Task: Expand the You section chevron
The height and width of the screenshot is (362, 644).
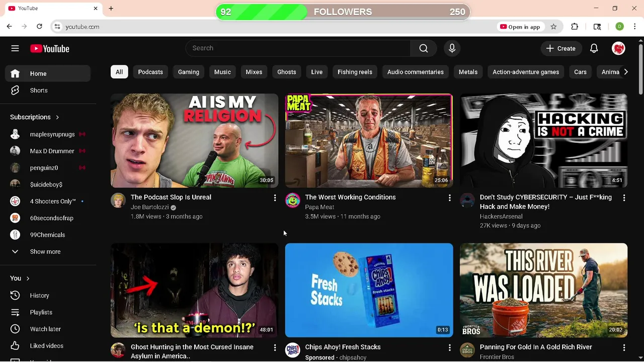Action: coord(28,279)
